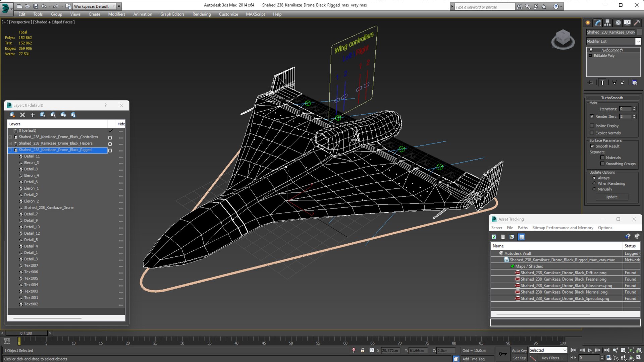This screenshot has height=362, width=644.
Task: Click the Save File disk icon
Action: [36, 6]
